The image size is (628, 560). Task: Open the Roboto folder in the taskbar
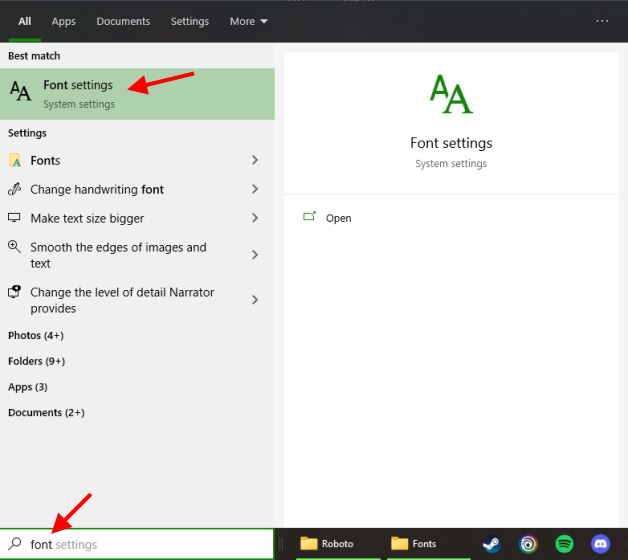pos(337,544)
